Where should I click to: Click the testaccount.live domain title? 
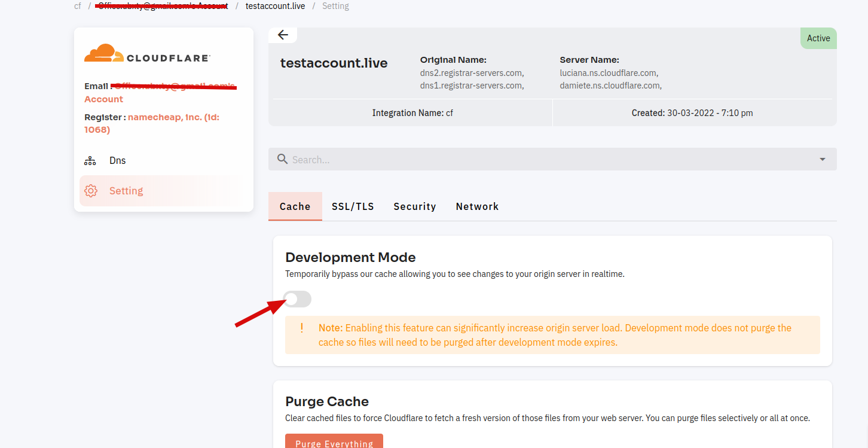pyautogui.click(x=334, y=63)
